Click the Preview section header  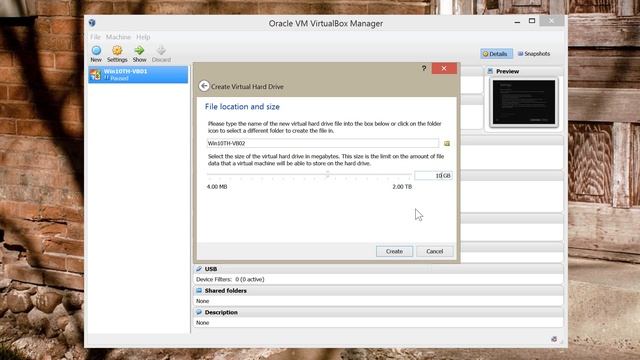(524, 71)
